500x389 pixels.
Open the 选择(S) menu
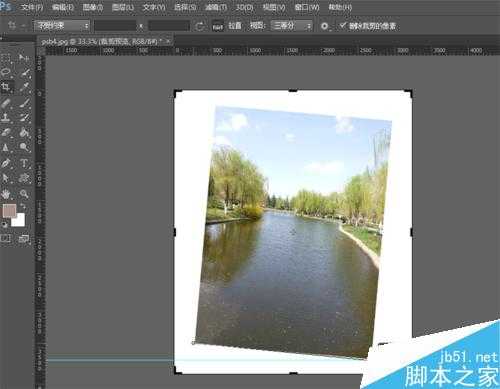coord(185,7)
